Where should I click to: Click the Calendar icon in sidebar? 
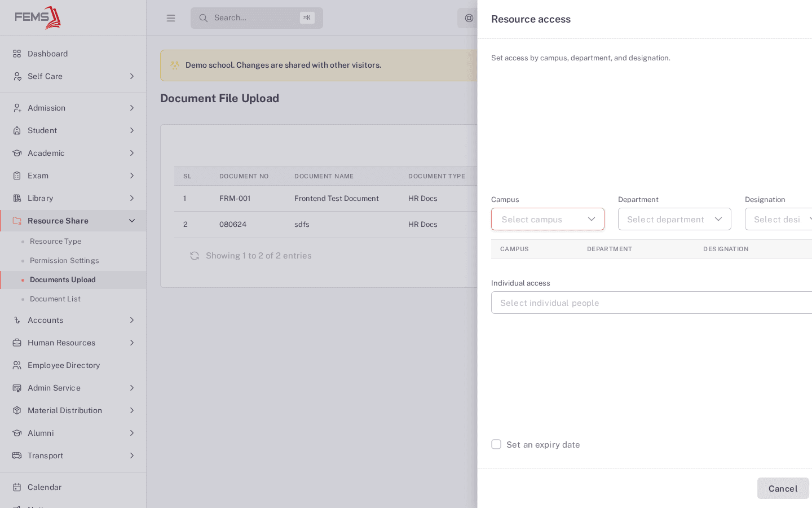point(17,487)
